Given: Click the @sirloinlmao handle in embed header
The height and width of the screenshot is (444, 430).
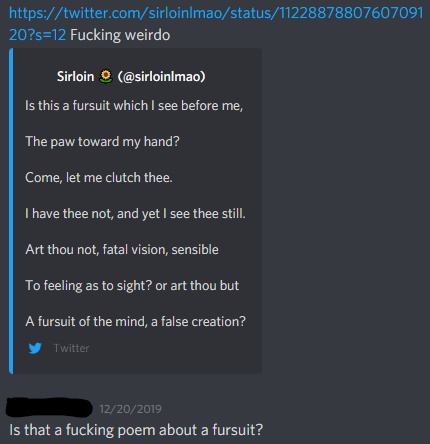Looking at the screenshot, I should tap(161, 76).
